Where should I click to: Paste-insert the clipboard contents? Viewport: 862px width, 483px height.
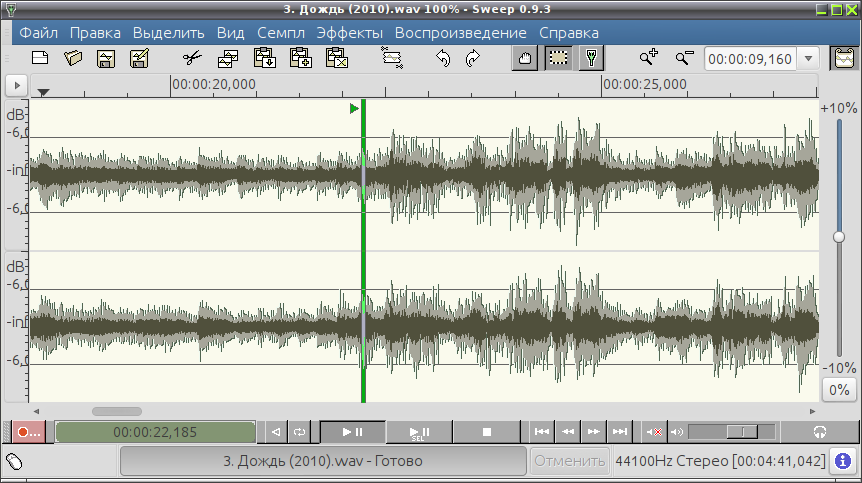coord(264,58)
